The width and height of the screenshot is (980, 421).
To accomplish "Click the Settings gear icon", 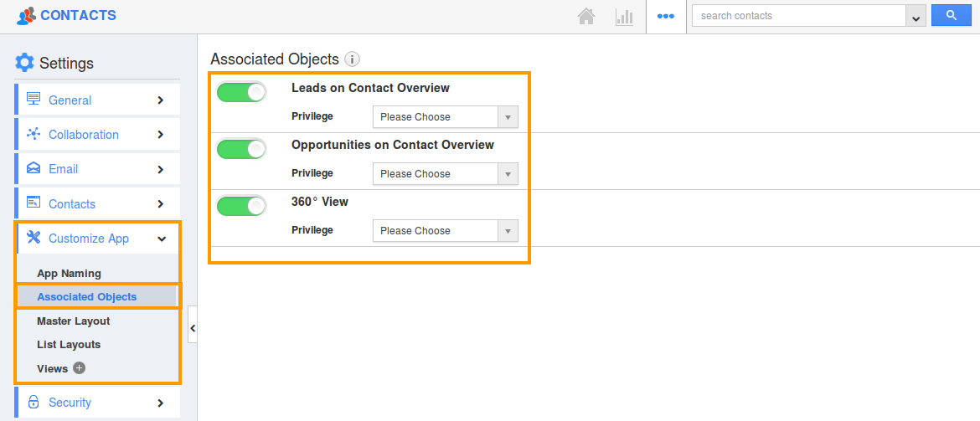I will 24,63.
